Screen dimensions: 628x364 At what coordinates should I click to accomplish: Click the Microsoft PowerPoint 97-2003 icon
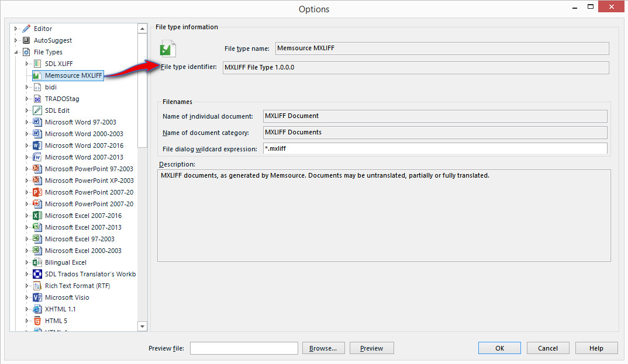36,168
